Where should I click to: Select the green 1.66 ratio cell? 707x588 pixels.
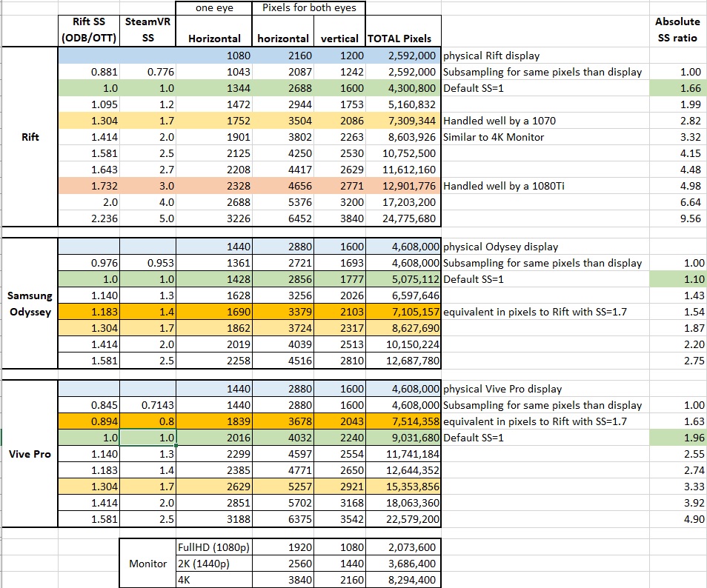click(x=677, y=88)
